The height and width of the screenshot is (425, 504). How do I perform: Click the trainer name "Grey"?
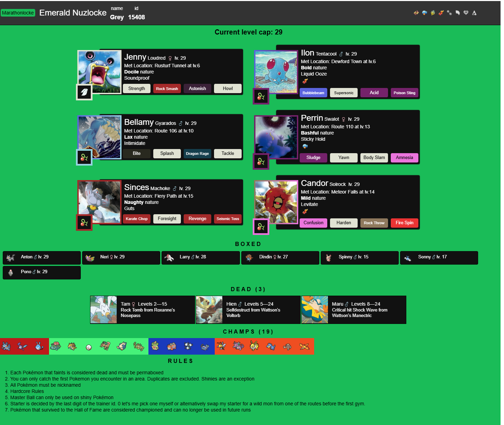pyautogui.click(x=117, y=17)
